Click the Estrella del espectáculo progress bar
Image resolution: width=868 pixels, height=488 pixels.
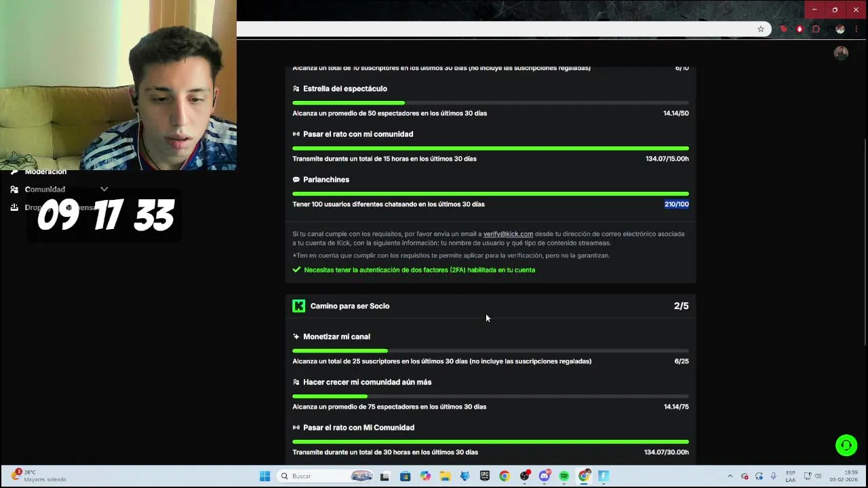point(490,103)
